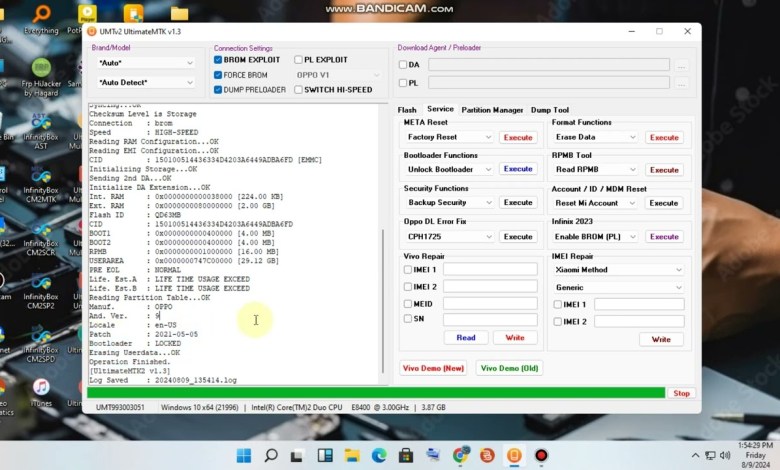Open InfinityBox CM2SCR desktop shortcut

[x=41, y=238]
